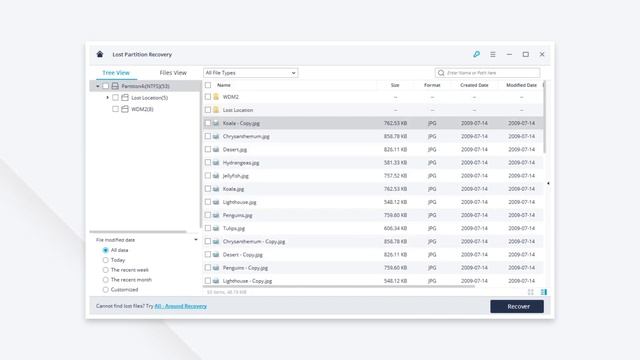
Task: Switch to Files View tab
Action: [173, 73]
